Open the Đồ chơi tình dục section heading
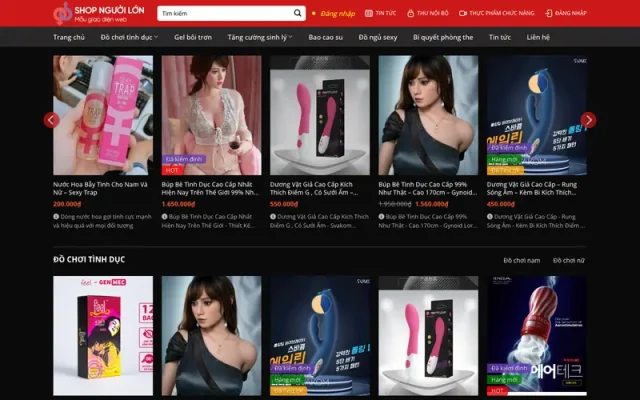 click(89, 259)
